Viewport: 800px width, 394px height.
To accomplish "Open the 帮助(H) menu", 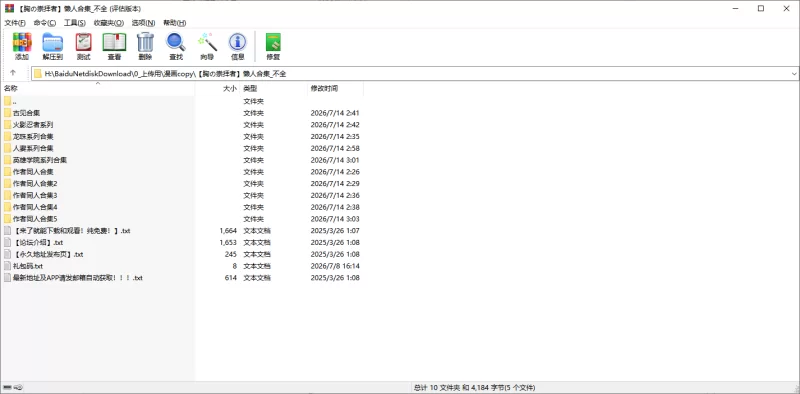I will click(x=174, y=23).
